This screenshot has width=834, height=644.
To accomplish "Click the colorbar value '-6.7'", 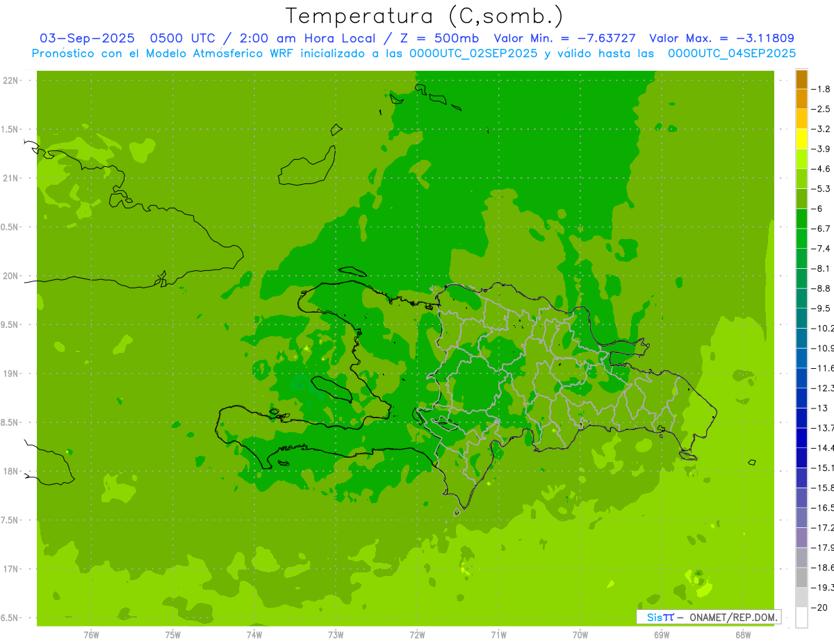I will pos(821,229).
